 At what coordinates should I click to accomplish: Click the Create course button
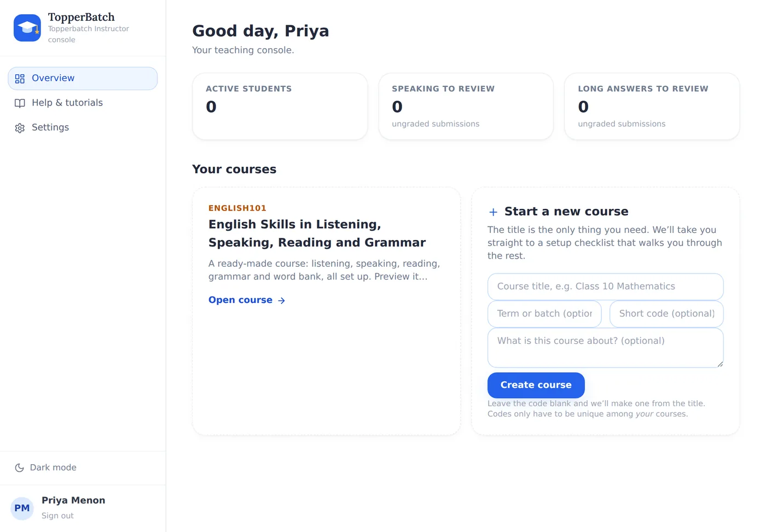pos(536,385)
